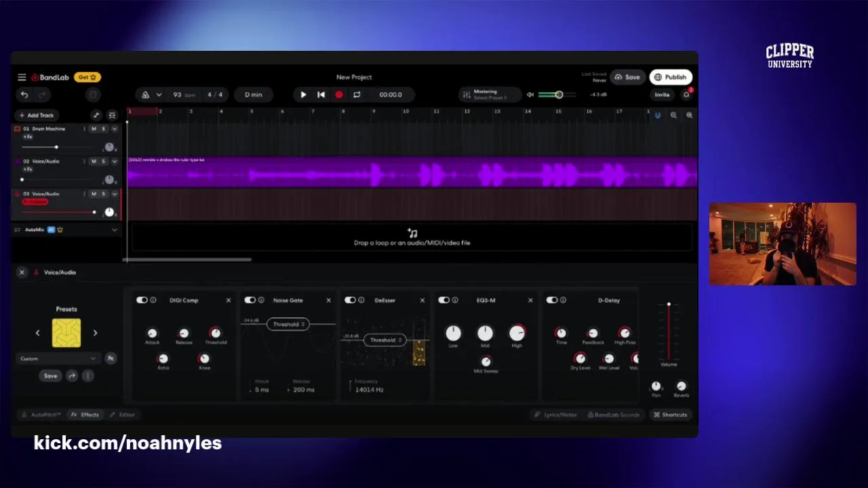Go to next preset with right arrow

95,333
